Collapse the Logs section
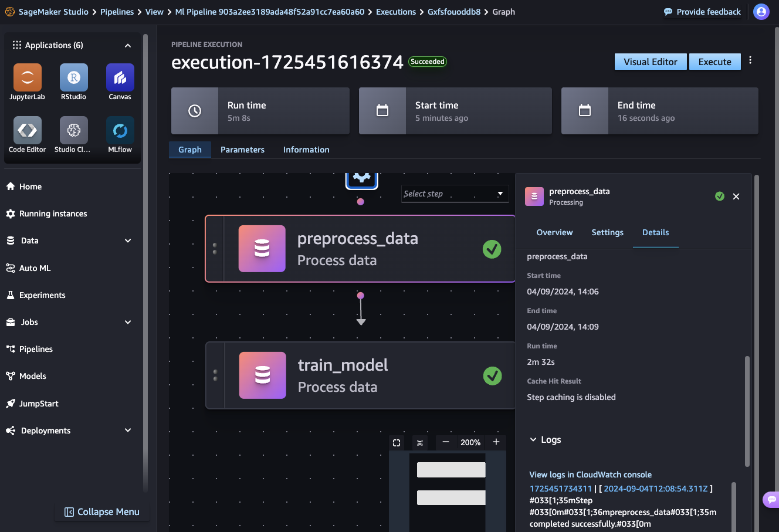This screenshot has width=779, height=532. tap(534, 439)
